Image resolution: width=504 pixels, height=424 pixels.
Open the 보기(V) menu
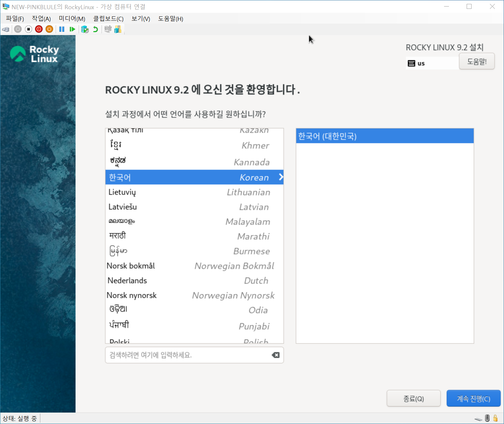(141, 19)
